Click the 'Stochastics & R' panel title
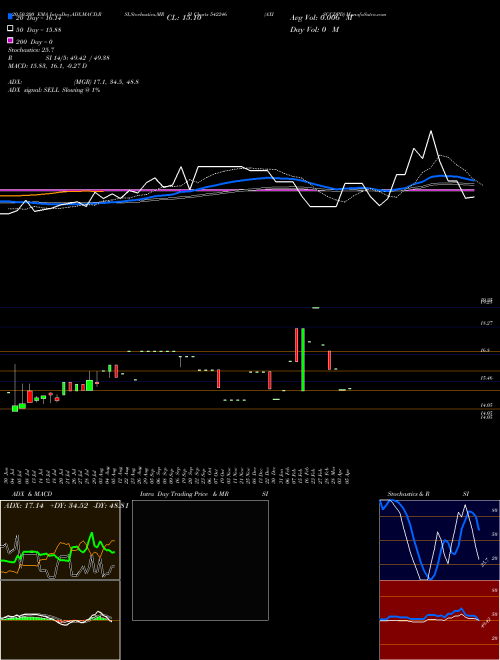500x660 pixels. click(x=409, y=494)
